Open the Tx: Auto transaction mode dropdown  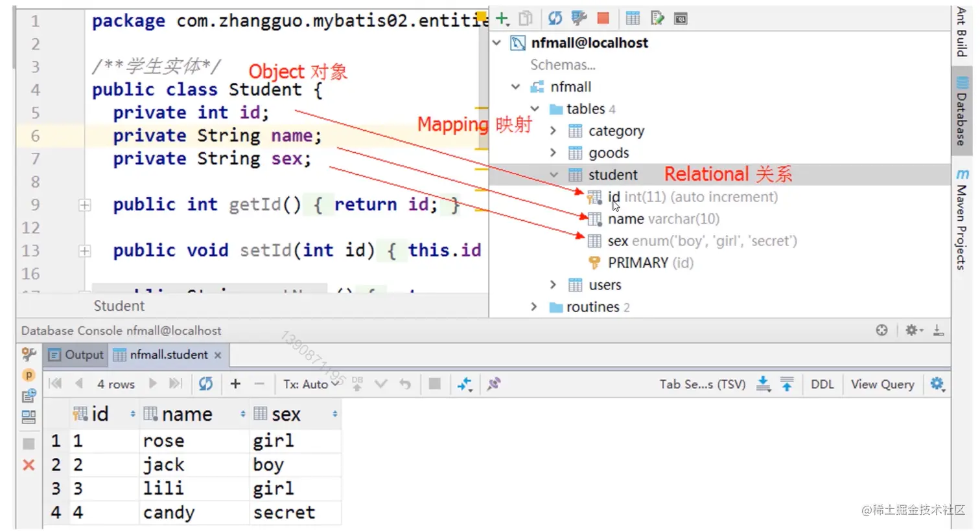pyautogui.click(x=311, y=384)
